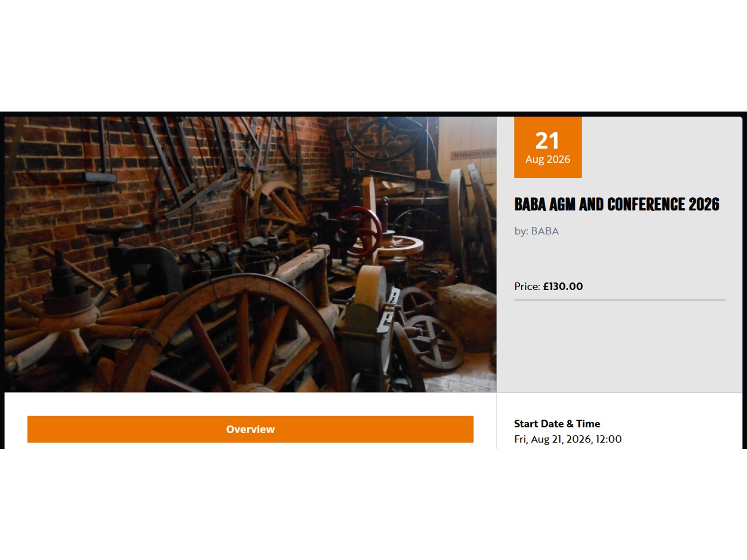Click the Start Date & Time heading
Screen dimensions: 747x560
click(x=557, y=424)
